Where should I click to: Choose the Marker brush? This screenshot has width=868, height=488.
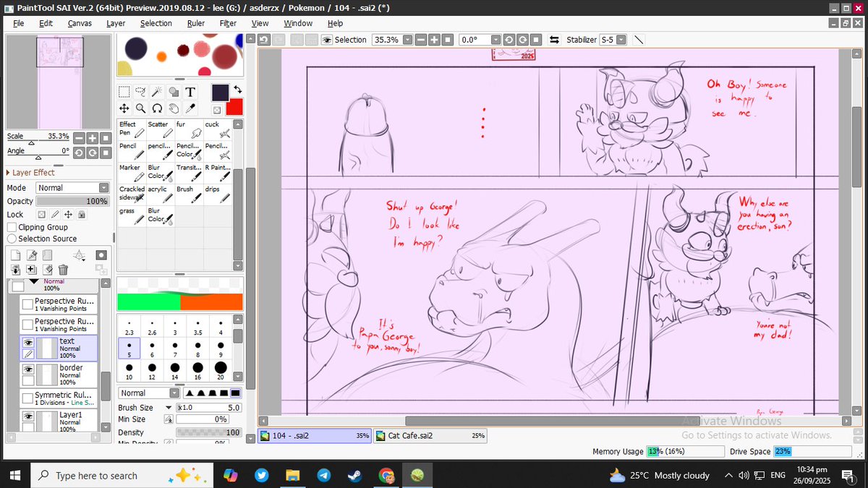[132, 172]
